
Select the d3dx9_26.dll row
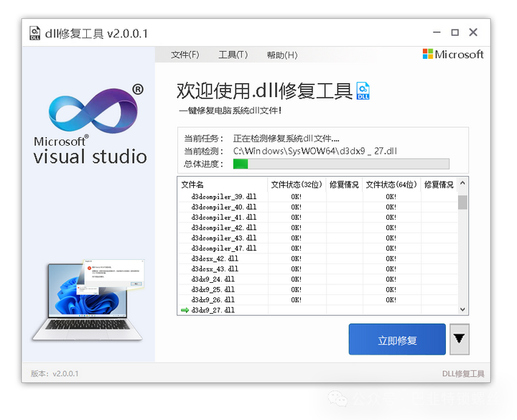coord(317,299)
